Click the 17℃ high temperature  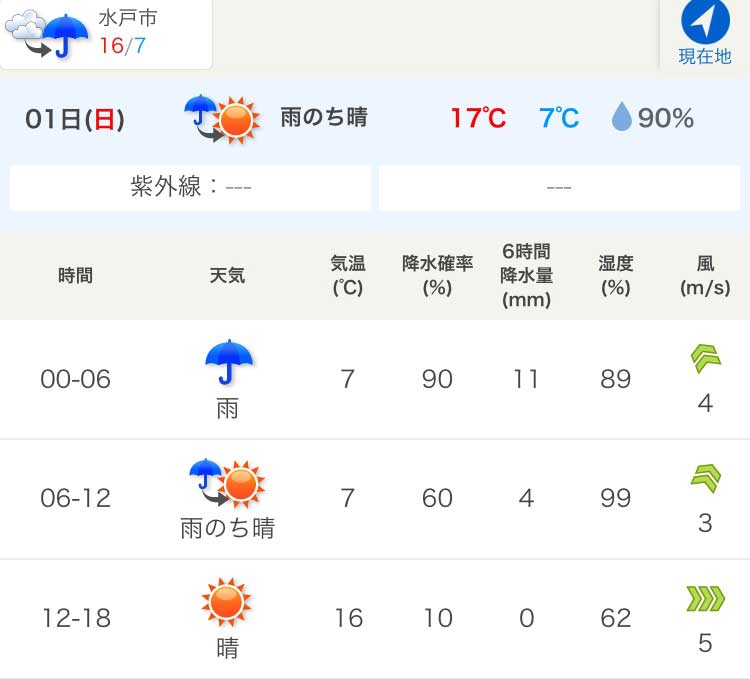point(478,118)
